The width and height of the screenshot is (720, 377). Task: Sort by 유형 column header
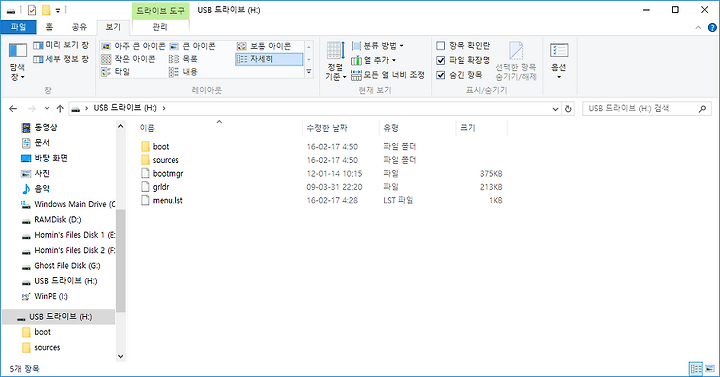click(417, 128)
